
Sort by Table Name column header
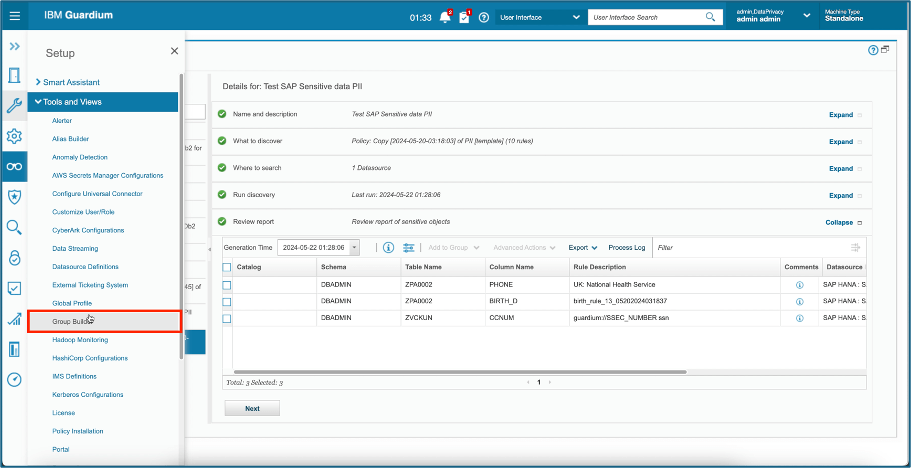(x=423, y=267)
